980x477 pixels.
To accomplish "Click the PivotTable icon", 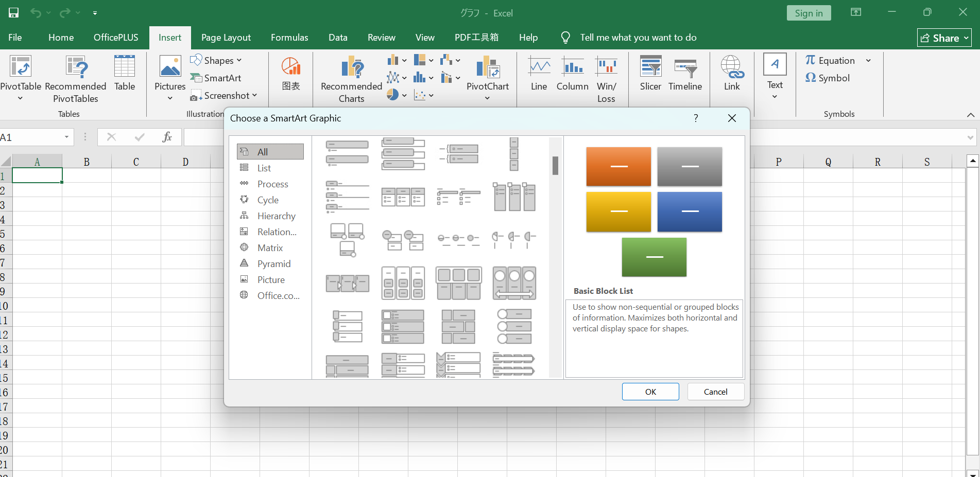I will coord(21,67).
